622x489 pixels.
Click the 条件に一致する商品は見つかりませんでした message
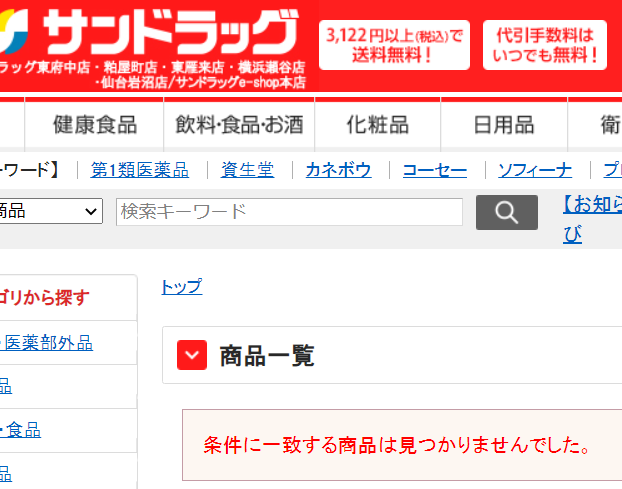pyautogui.click(x=397, y=445)
